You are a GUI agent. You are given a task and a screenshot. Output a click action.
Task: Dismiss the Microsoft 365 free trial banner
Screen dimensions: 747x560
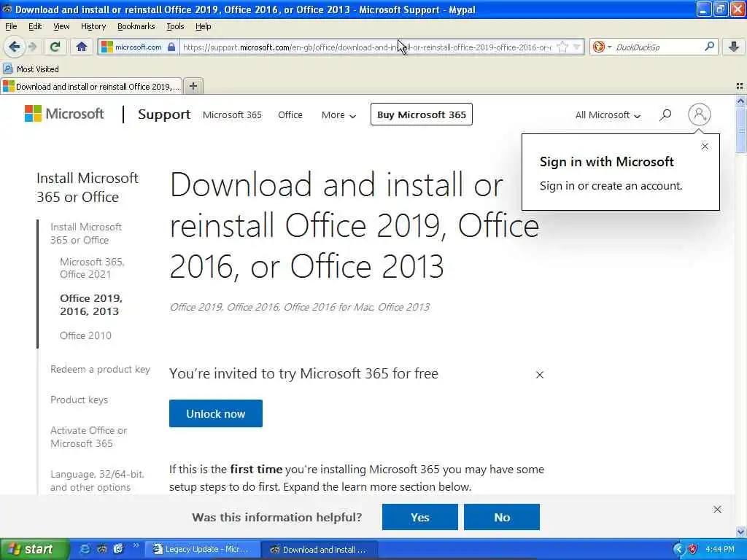click(x=539, y=375)
